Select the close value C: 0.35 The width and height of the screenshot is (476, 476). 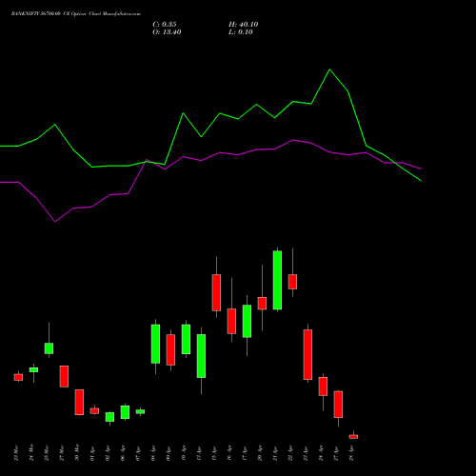coord(165,25)
